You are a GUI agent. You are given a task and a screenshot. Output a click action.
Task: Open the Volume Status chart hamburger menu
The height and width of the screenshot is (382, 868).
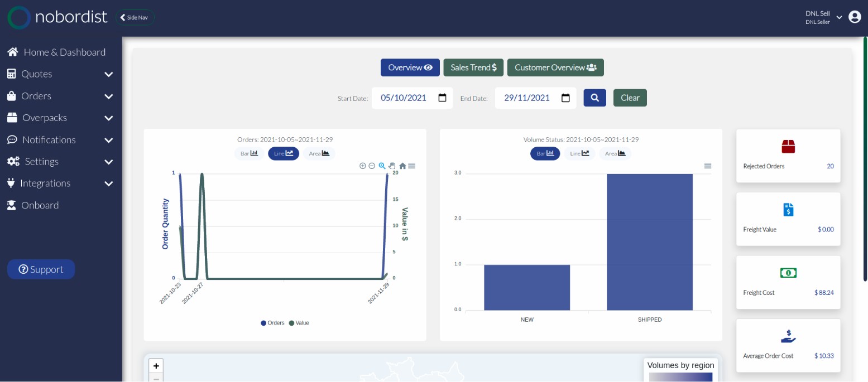click(708, 166)
